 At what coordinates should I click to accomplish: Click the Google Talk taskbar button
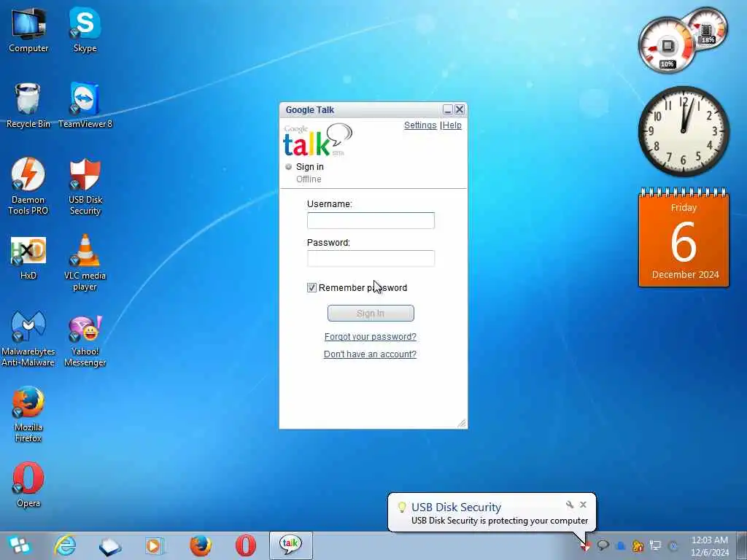(290, 545)
